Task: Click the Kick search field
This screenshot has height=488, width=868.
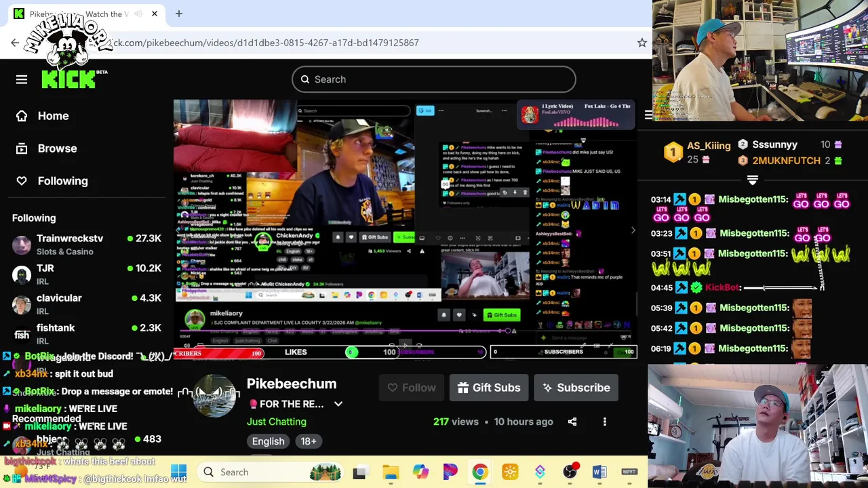Action: 434,79
